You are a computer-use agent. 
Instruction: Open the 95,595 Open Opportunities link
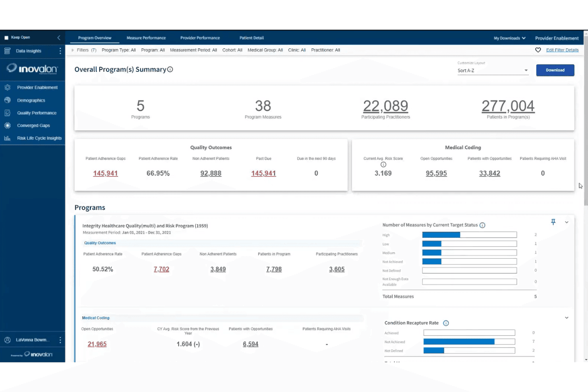(436, 174)
